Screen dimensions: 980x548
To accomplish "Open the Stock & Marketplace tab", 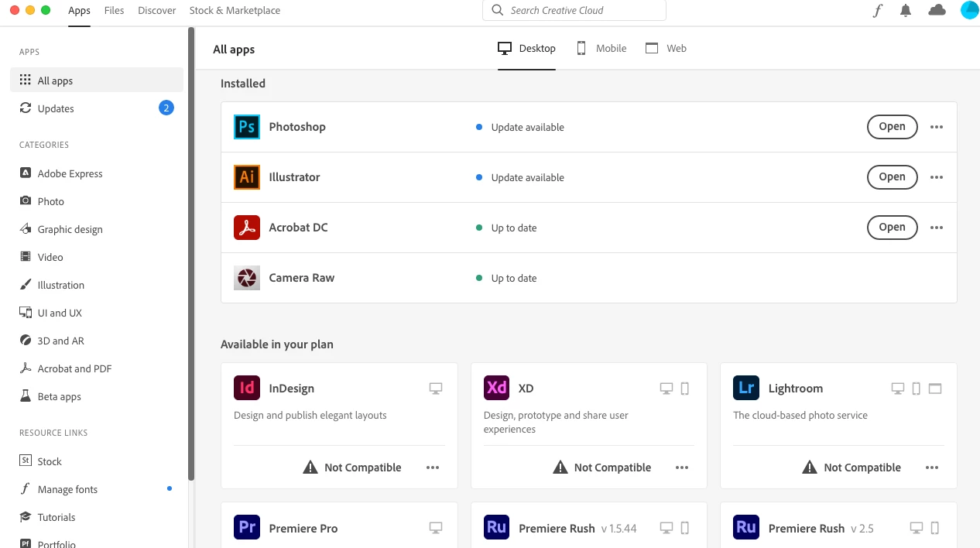I will [x=235, y=11].
